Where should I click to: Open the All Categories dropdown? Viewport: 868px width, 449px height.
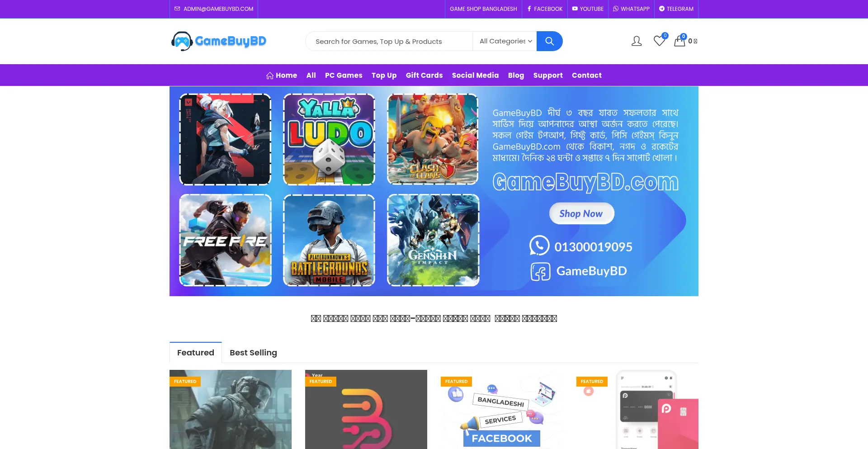pyautogui.click(x=505, y=41)
